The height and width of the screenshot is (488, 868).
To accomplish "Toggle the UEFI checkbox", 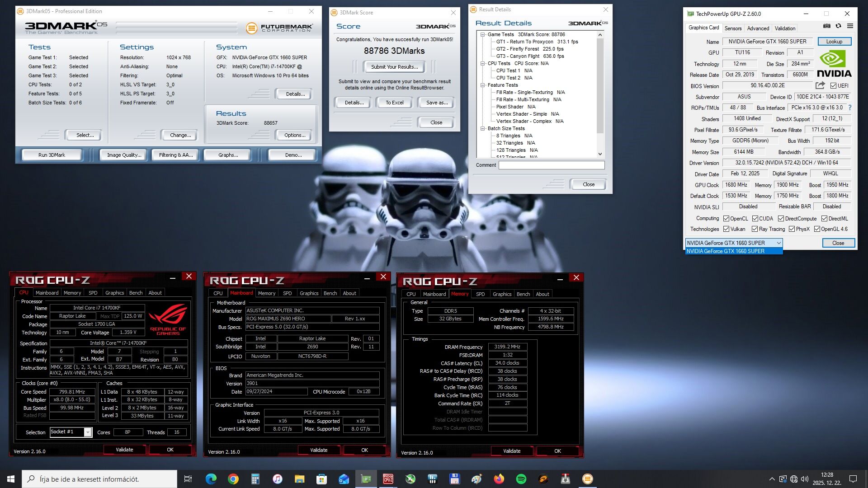I will [833, 86].
